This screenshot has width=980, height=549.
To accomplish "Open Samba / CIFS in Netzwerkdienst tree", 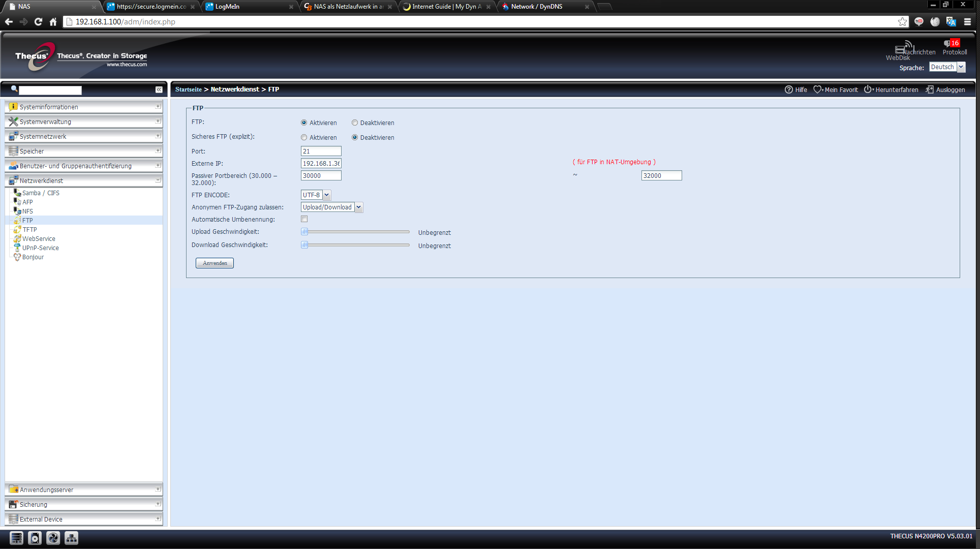I will [41, 193].
